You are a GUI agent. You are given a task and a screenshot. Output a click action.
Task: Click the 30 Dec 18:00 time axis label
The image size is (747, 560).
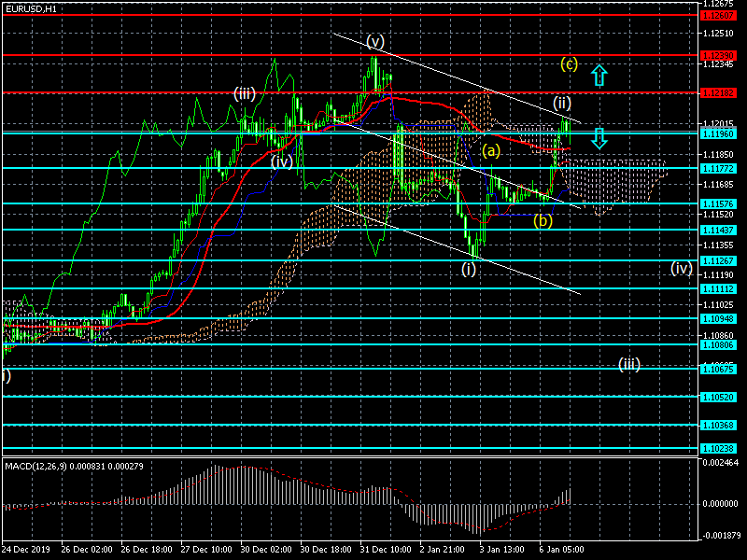point(326,549)
